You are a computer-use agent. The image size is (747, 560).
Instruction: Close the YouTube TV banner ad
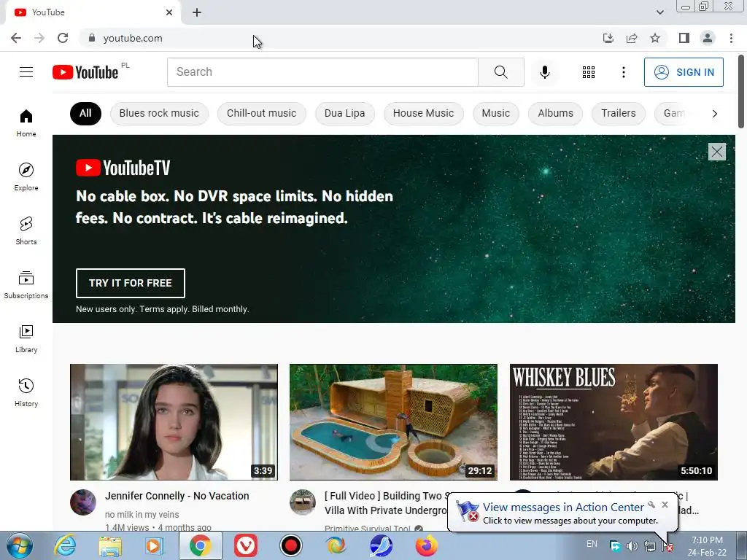[716, 152]
